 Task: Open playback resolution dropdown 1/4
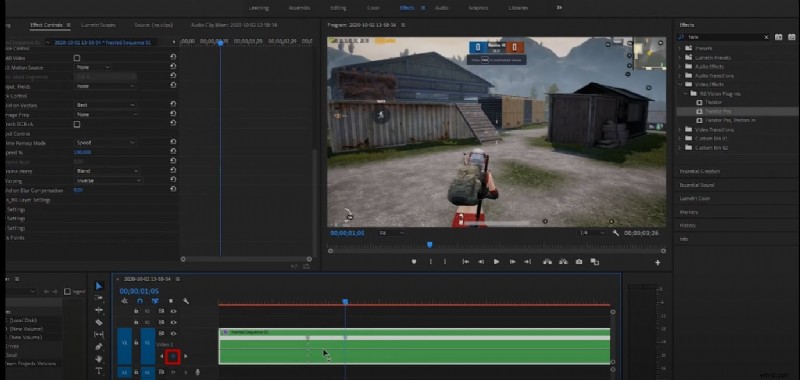click(x=592, y=233)
